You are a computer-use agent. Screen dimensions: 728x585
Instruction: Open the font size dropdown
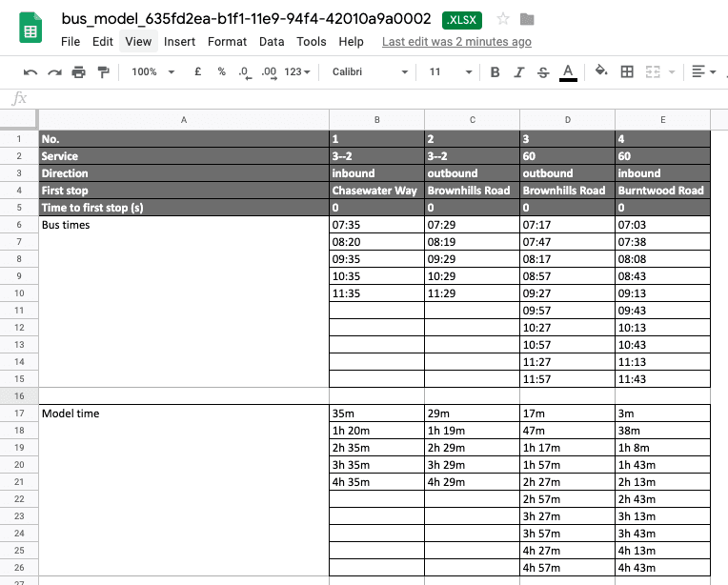pos(450,72)
